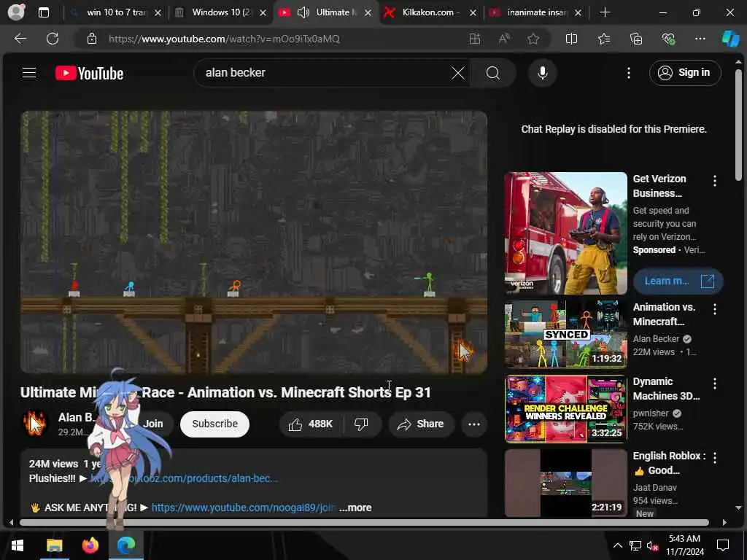Expand the description with ...more

pos(355,507)
